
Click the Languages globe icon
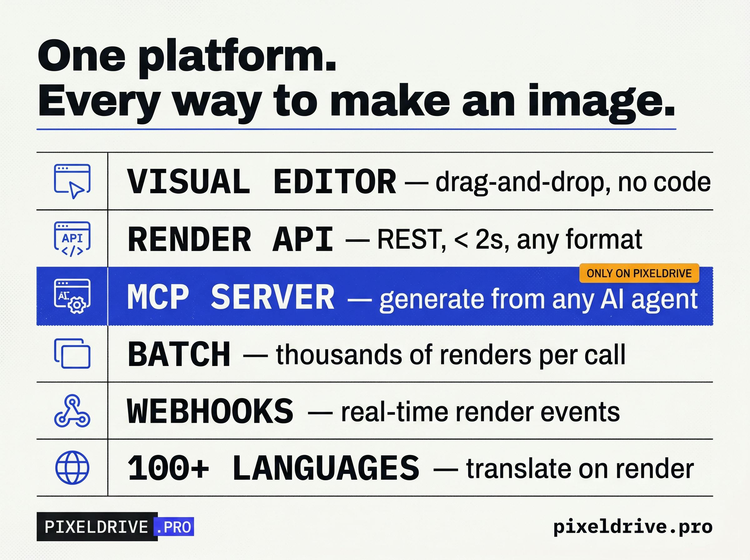[x=72, y=468]
